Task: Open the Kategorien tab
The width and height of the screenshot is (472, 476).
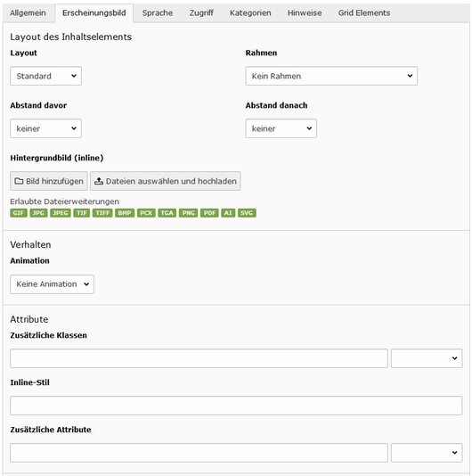Action: [x=250, y=13]
